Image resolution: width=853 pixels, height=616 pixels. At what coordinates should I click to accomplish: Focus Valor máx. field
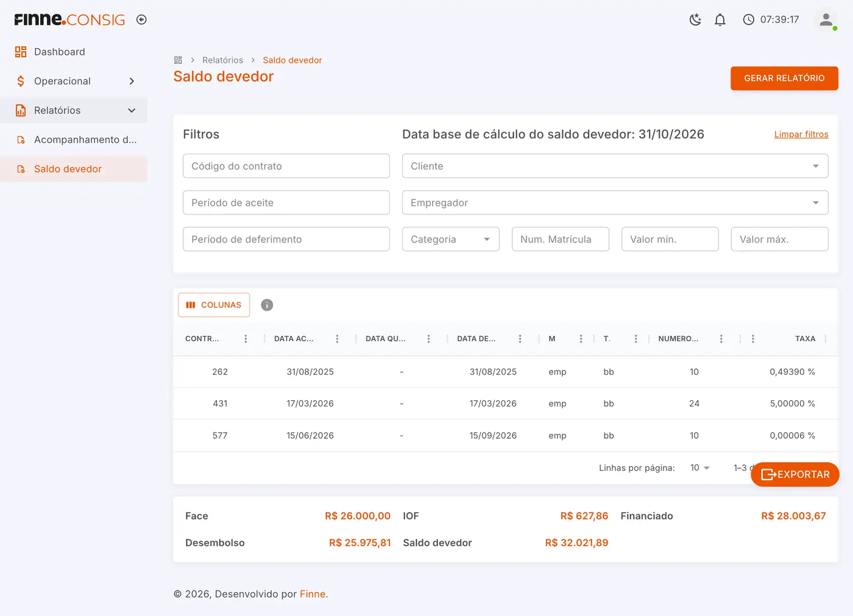(780, 239)
